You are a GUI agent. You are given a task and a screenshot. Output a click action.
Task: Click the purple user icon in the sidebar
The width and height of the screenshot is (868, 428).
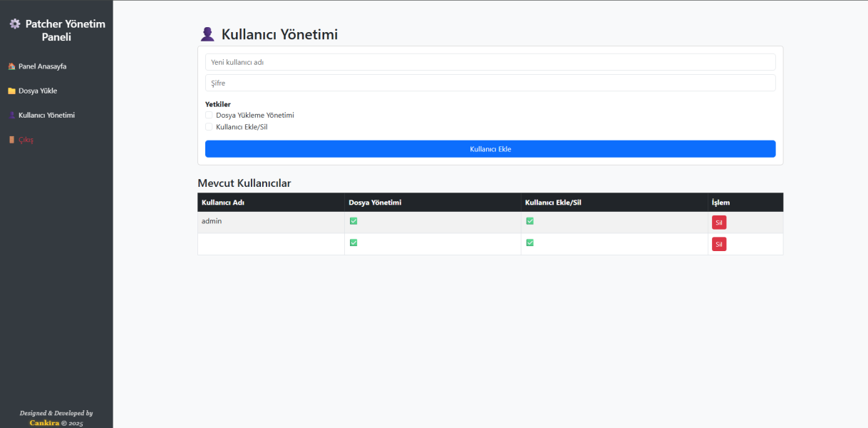pyautogui.click(x=11, y=115)
